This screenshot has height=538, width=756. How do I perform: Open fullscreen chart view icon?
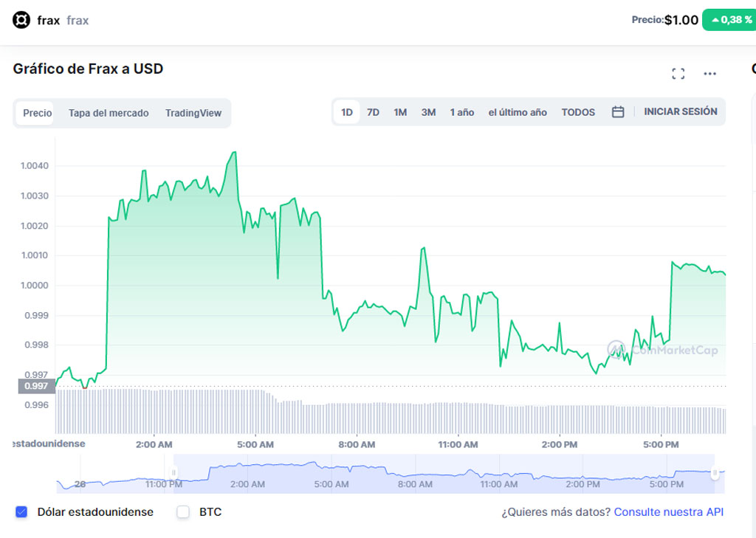678,74
